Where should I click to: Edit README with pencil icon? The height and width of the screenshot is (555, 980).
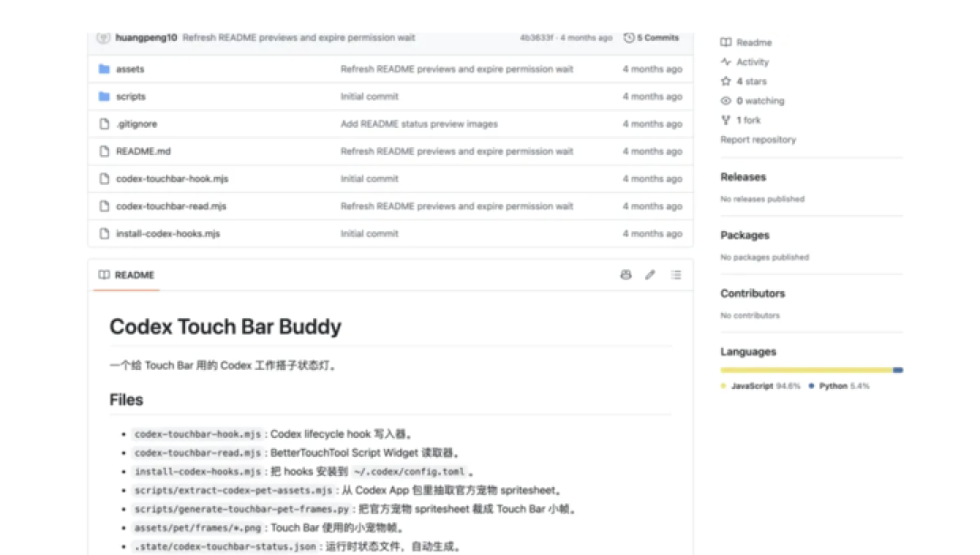coord(650,275)
